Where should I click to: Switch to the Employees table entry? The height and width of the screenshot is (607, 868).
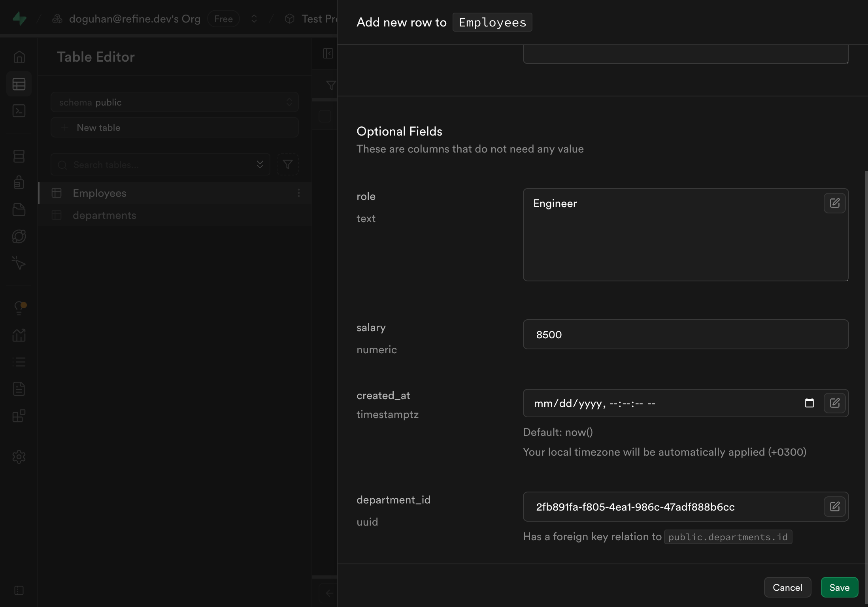pos(99,193)
